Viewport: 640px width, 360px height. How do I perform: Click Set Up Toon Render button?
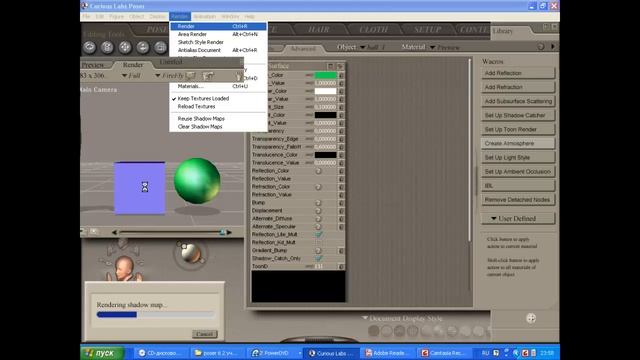[x=518, y=129]
